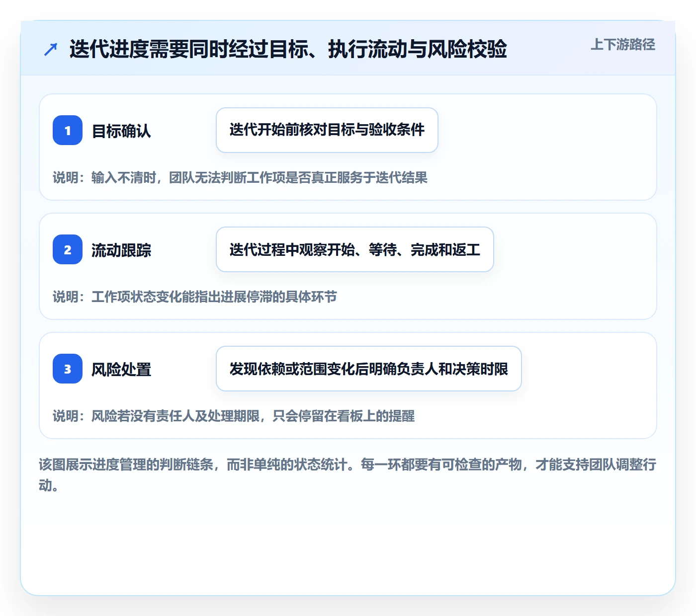Click the 流动跟踪 step heading
The height and width of the screenshot is (616, 696).
point(121,250)
